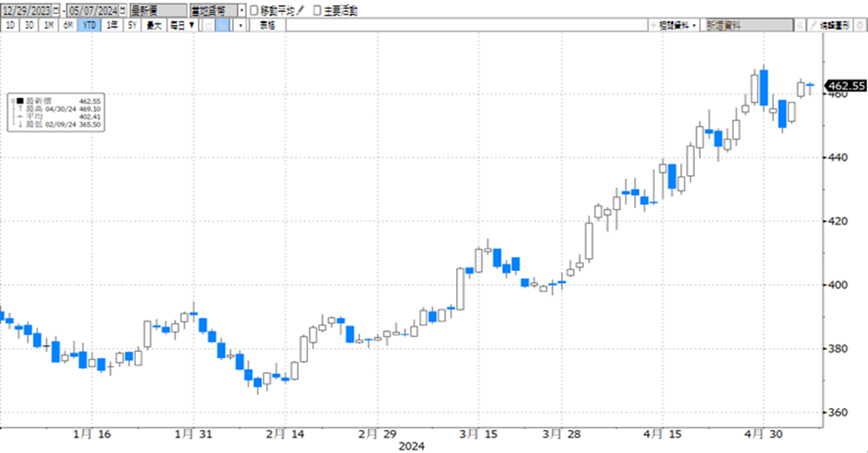Click the pencil icon beside 移動平均
Screen dimensions: 868x453
click(300, 10)
